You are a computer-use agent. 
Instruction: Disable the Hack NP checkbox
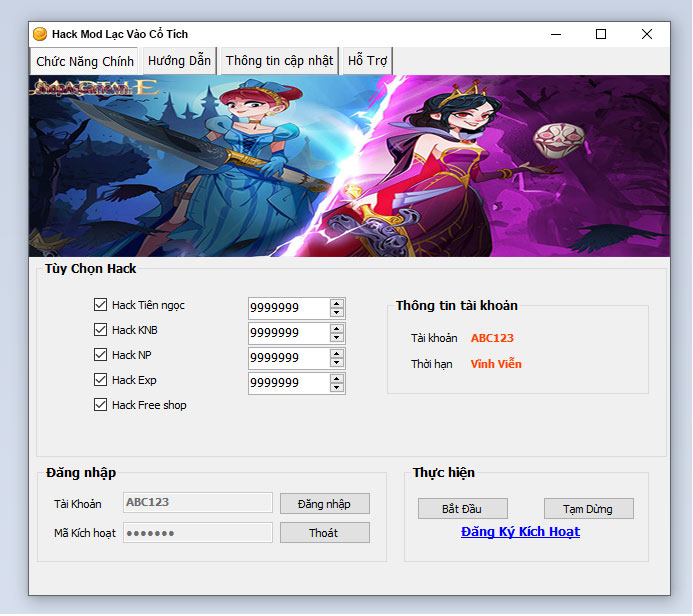tap(100, 354)
